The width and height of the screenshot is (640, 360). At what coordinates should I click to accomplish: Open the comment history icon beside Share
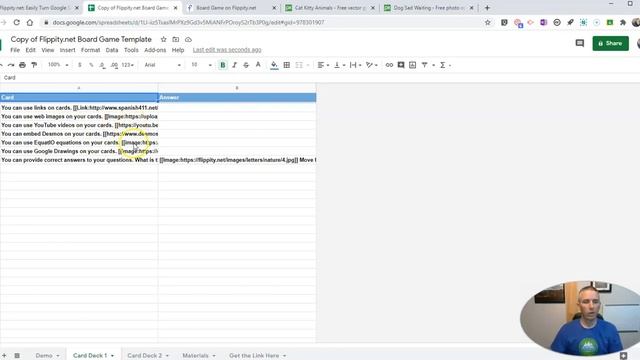point(580,43)
